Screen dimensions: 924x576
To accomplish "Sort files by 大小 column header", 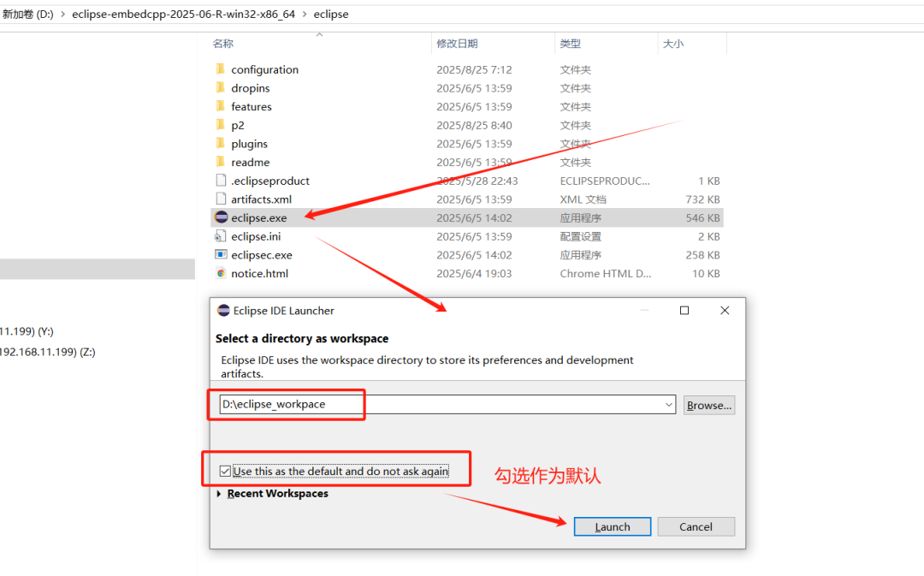I will tap(673, 44).
